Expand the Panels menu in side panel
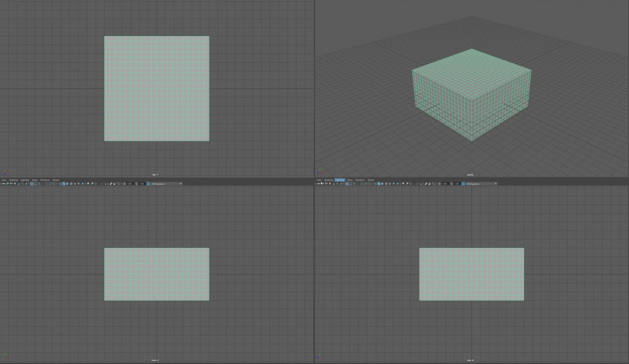Image resolution: width=629 pixels, height=364 pixels. [x=371, y=180]
